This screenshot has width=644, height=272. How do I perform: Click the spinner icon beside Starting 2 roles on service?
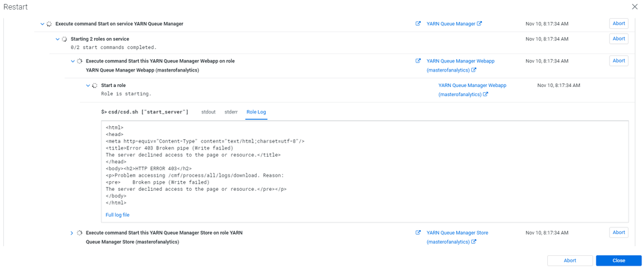[x=64, y=39]
